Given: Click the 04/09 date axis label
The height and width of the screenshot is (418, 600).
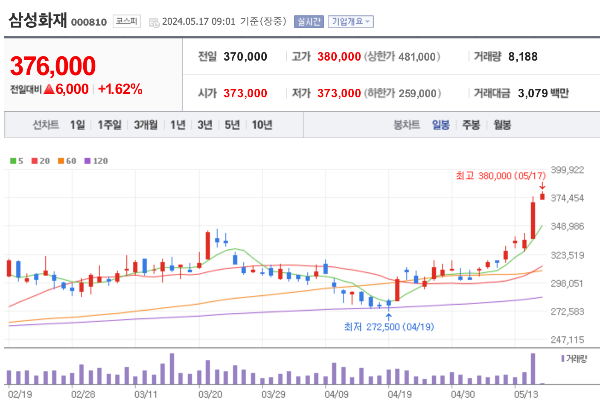Looking at the screenshot, I should pos(336,394).
